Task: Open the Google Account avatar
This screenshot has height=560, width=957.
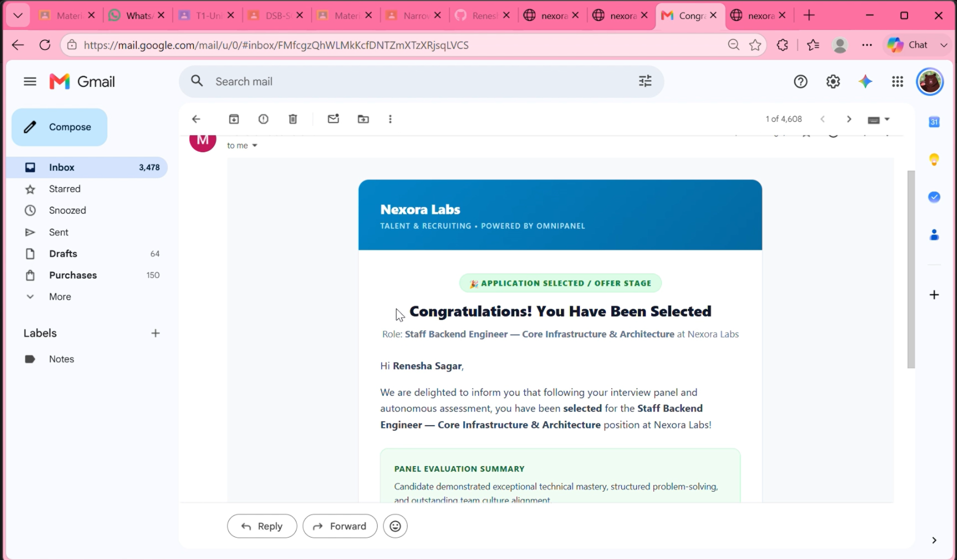Action: [x=930, y=81]
